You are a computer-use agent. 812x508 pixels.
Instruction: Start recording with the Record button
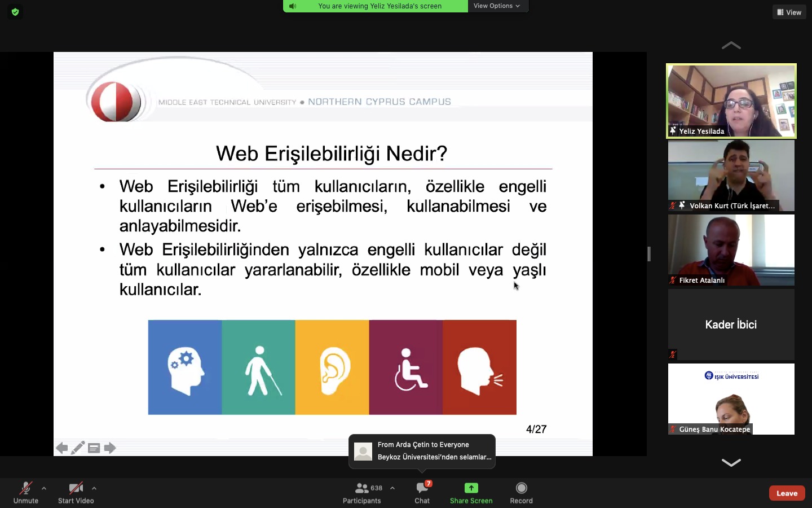click(522, 492)
